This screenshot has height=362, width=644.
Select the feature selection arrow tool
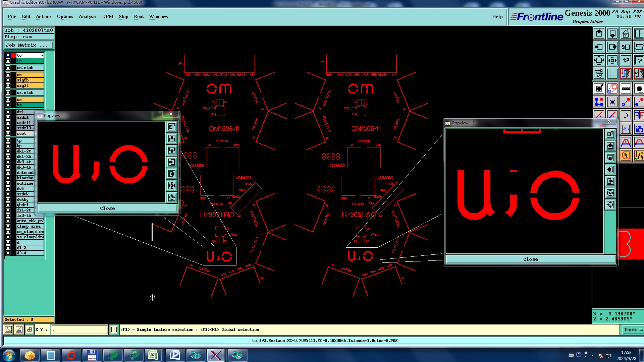tap(626, 156)
